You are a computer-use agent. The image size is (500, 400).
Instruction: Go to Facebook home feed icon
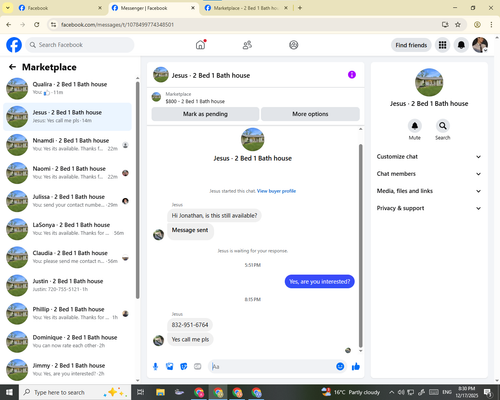click(200, 45)
